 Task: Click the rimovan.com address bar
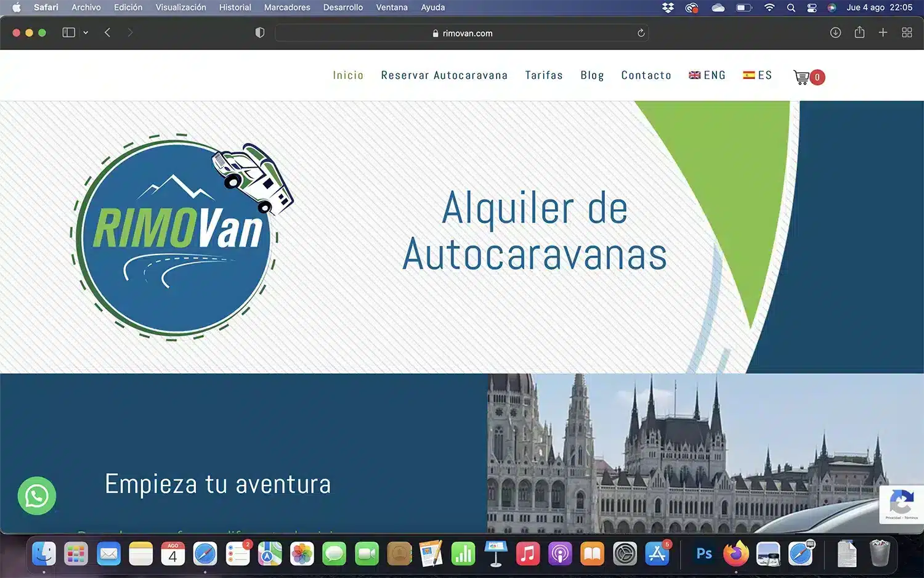(x=462, y=33)
